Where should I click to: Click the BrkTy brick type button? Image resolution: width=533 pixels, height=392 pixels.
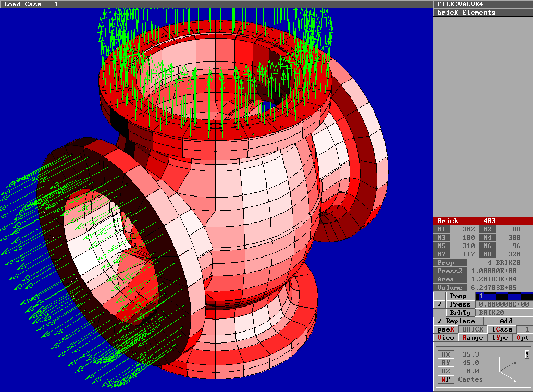point(460,313)
